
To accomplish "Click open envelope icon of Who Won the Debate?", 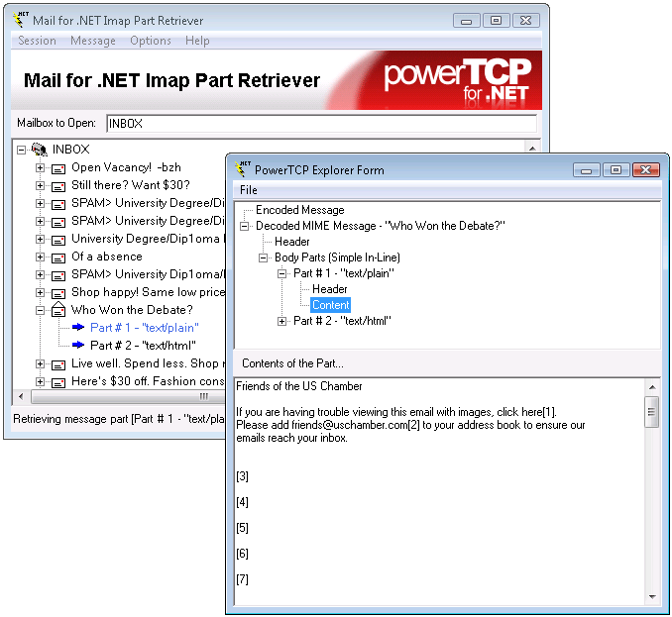I will point(58,309).
